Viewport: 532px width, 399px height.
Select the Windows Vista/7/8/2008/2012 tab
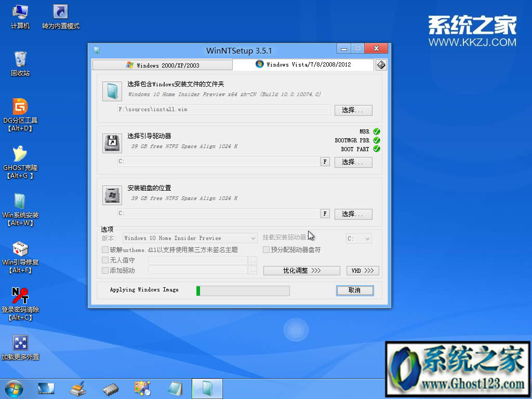pyautogui.click(x=303, y=64)
